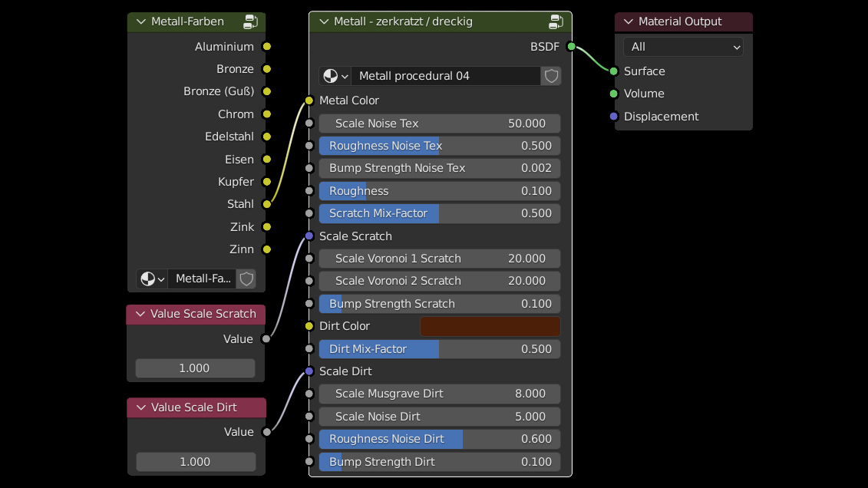
Task: Click the Scale Noise Tex value field
Action: (439, 124)
